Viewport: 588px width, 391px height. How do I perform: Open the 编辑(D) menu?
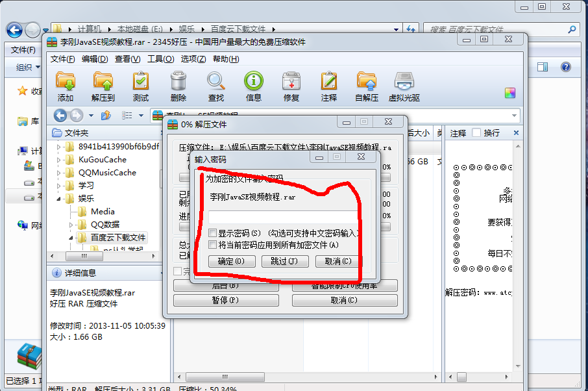[x=95, y=59]
